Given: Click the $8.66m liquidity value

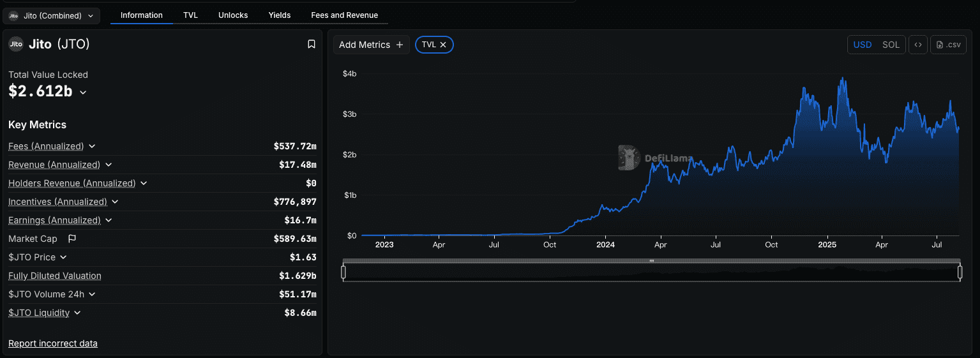Looking at the screenshot, I should [x=301, y=313].
